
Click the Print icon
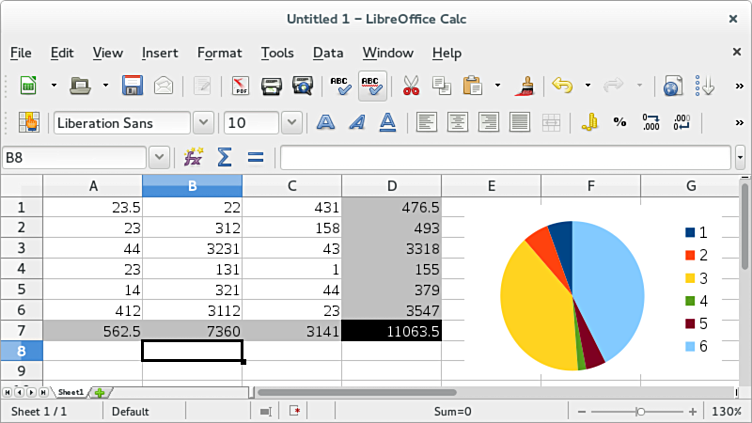(x=271, y=86)
